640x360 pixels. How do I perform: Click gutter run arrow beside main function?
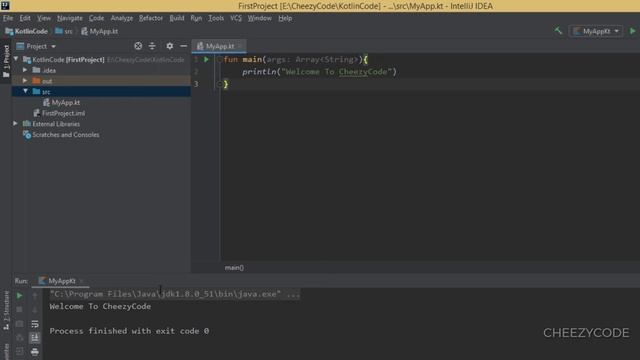[x=207, y=60]
